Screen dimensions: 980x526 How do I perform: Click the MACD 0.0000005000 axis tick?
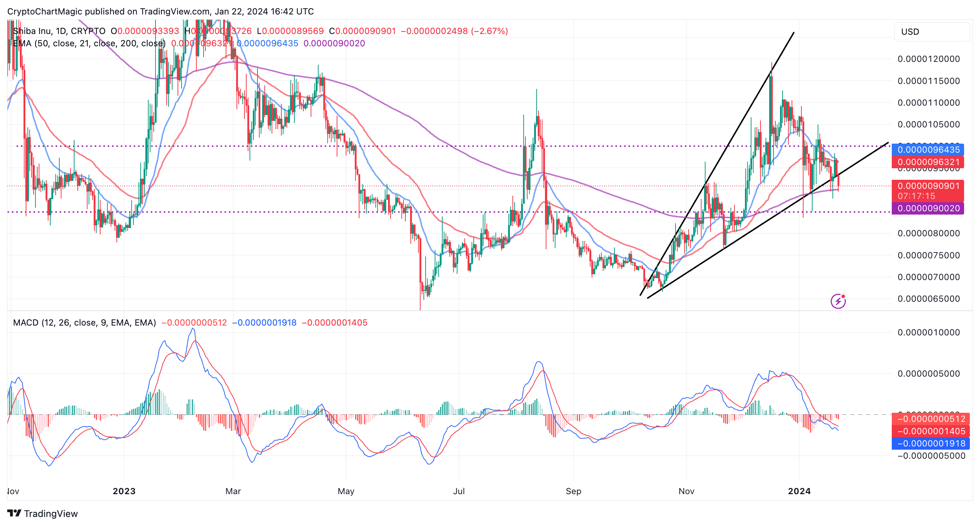pyautogui.click(x=929, y=373)
